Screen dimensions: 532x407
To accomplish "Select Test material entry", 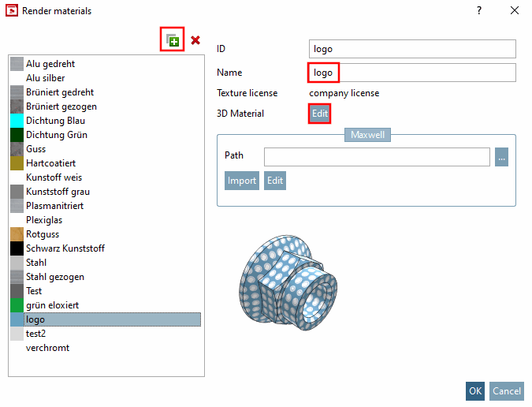I will click(x=106, y=291).
